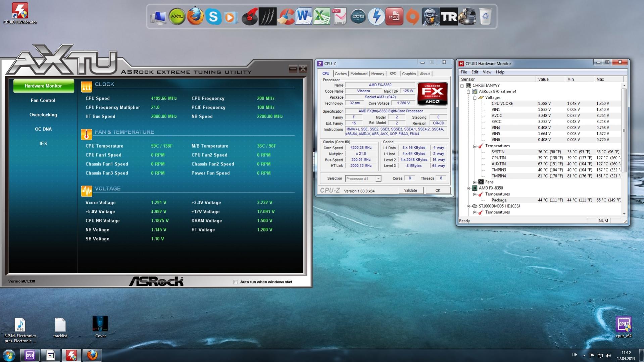
Task: Select Hardware Monitor in AXTU sidebar
Action: (44, 86)
